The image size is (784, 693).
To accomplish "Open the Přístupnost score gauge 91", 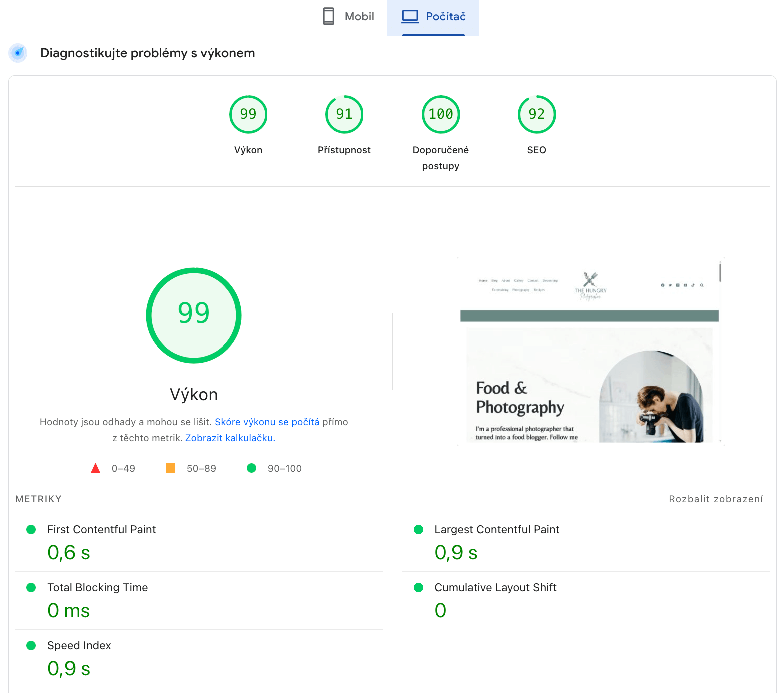I will click(344, 114).
